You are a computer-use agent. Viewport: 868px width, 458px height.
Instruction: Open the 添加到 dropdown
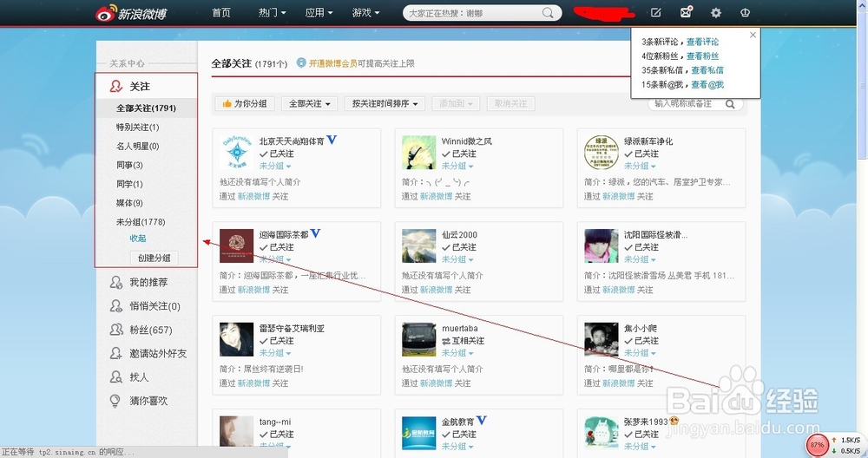(x=456, y=103)
